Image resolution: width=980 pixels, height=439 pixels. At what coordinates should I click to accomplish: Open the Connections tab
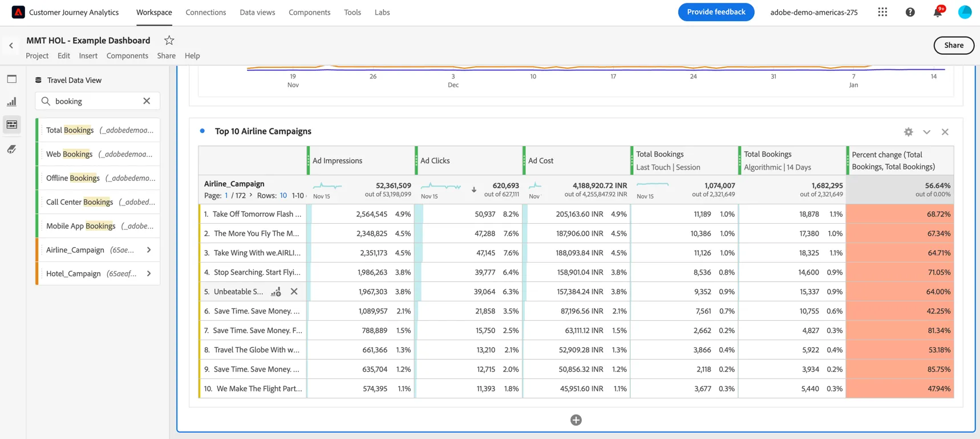click(206, 12)
